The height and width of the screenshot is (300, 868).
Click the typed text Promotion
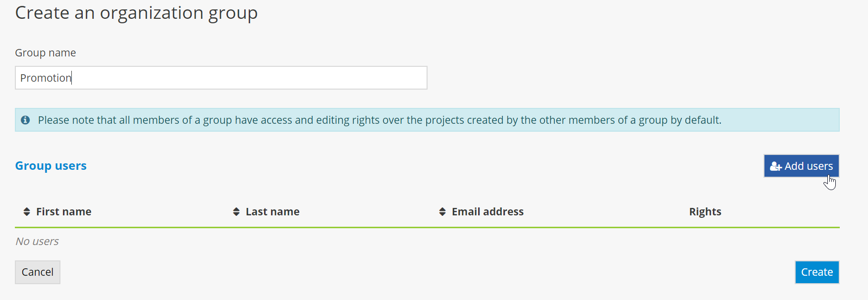coord(46,78)
